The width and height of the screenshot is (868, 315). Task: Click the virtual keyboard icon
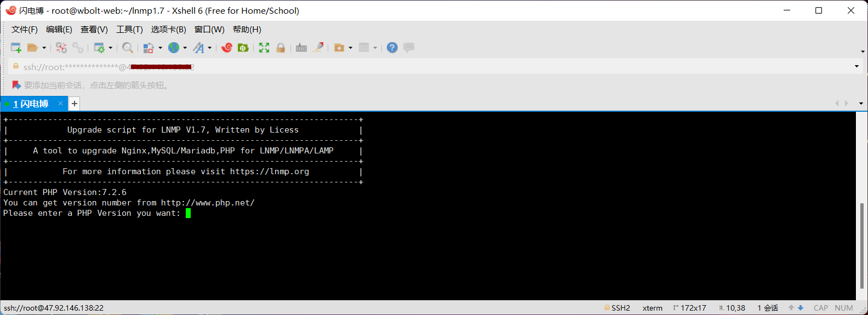(301, 48)
